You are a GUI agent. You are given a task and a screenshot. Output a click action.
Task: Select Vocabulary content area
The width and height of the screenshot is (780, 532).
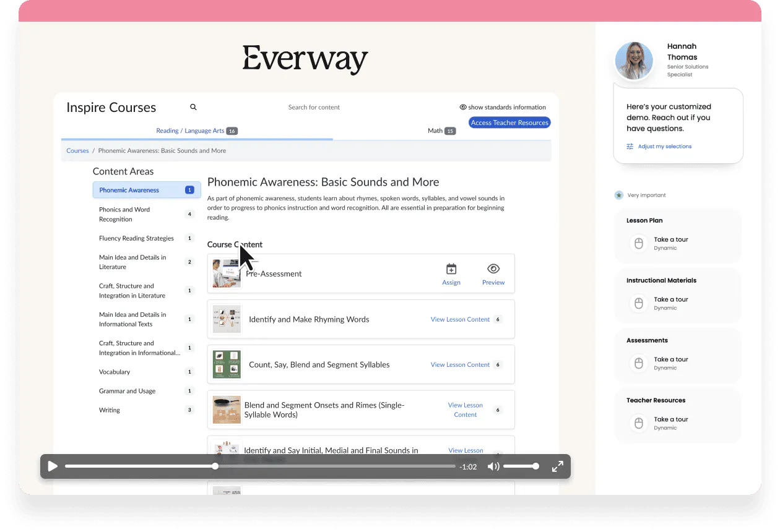tap(147, 372)
